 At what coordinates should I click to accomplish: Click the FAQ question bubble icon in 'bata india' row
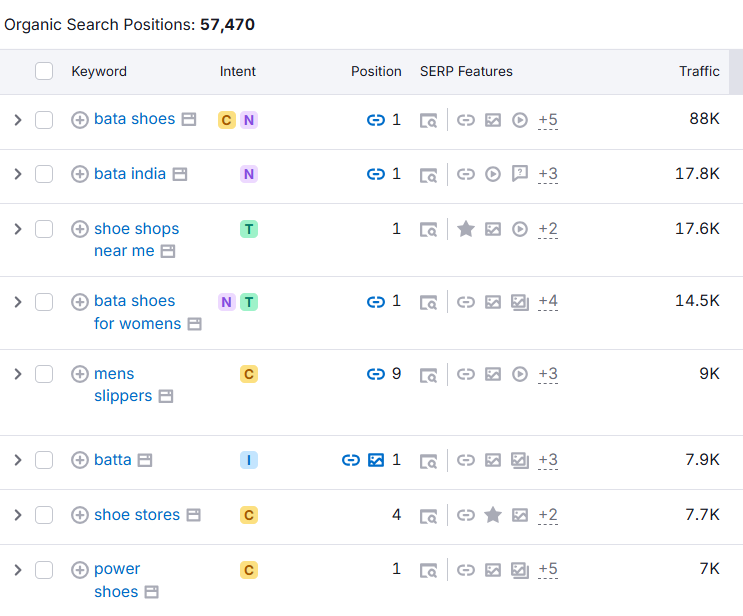coord(520,173)
